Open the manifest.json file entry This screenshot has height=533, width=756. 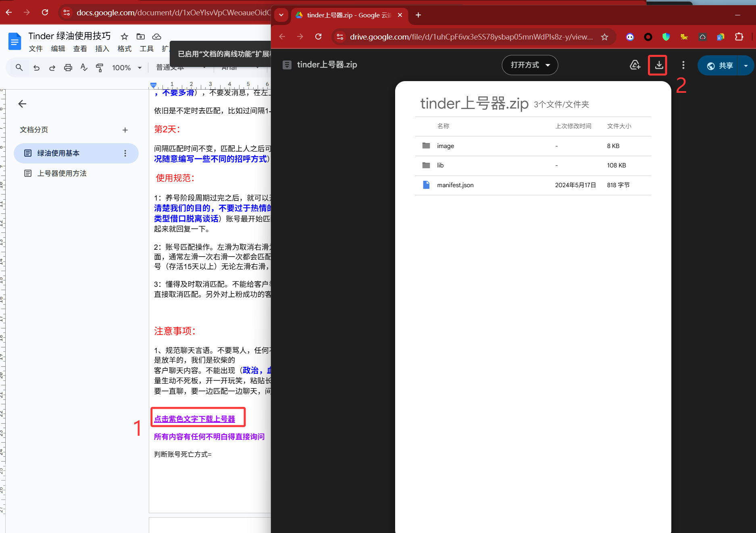pos(455,185)
